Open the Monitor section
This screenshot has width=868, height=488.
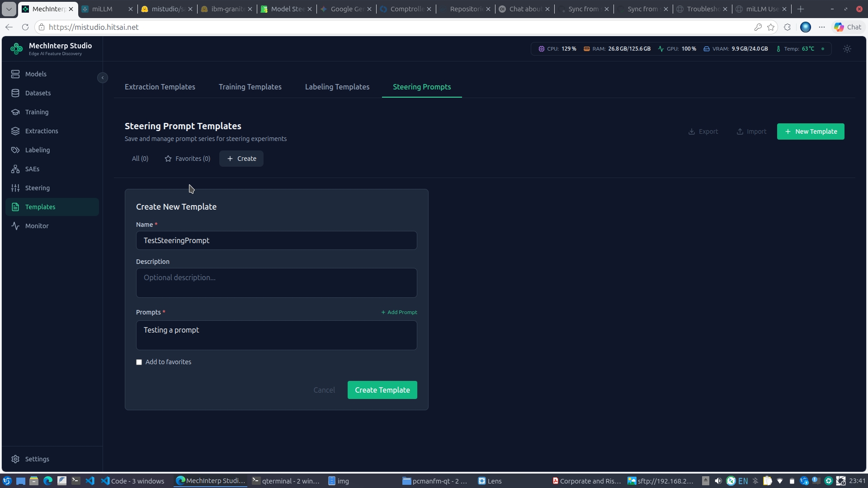(52, 226)
